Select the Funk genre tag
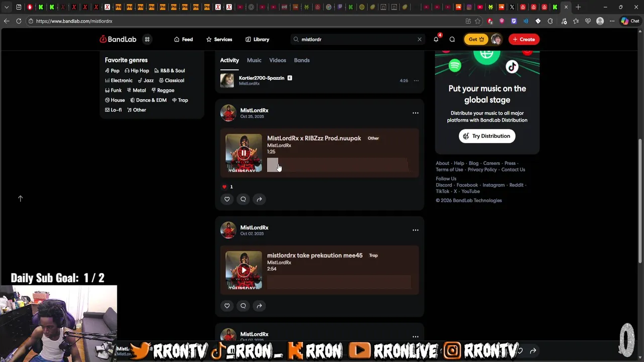 (x=113, y=90)
